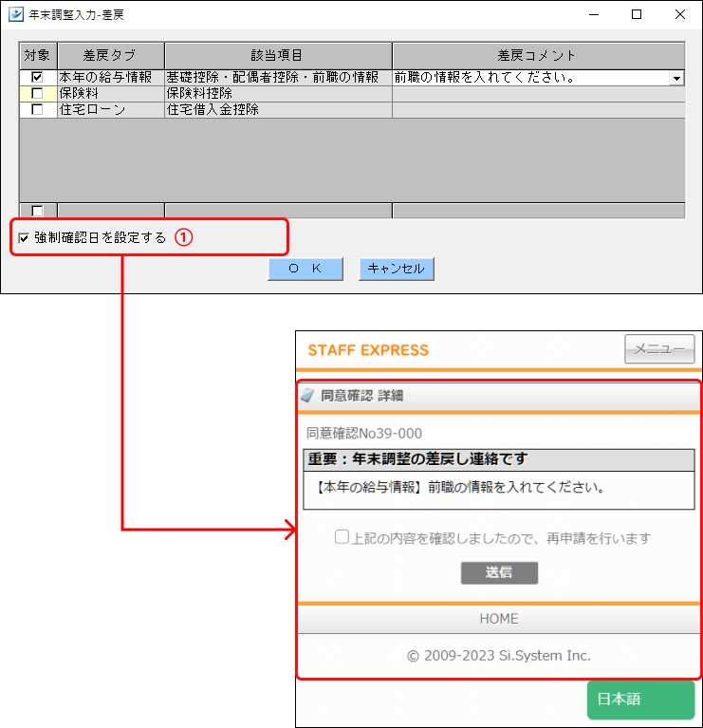Click the OK button

pos(305,269)
